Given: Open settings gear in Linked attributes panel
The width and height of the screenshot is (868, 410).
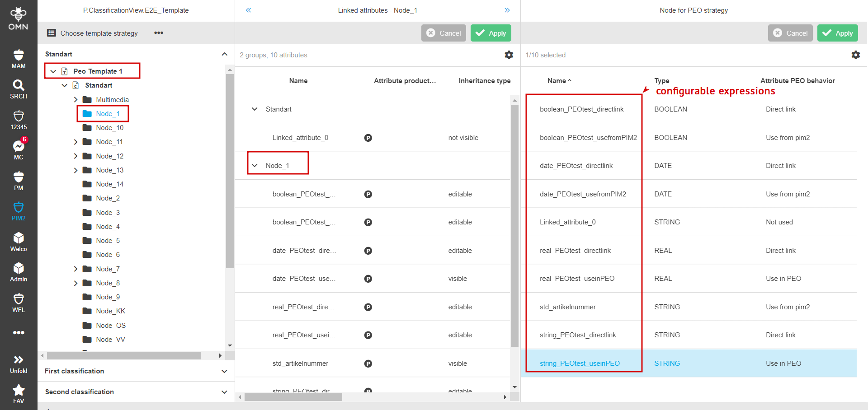Looking at the screenshot, I should coord(509,55).
